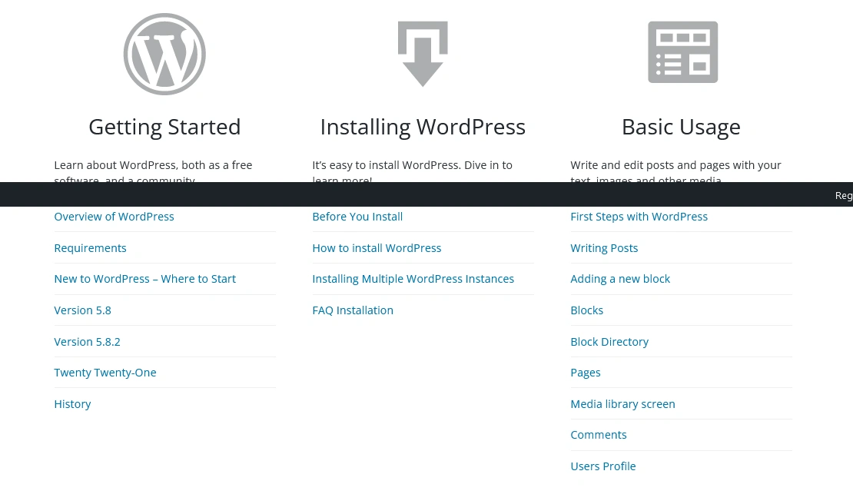Image resolution: width=853 pixels, height=504 pixels.
Task: Click the Basic Usage section heading
Action: (x=681, y=126)
